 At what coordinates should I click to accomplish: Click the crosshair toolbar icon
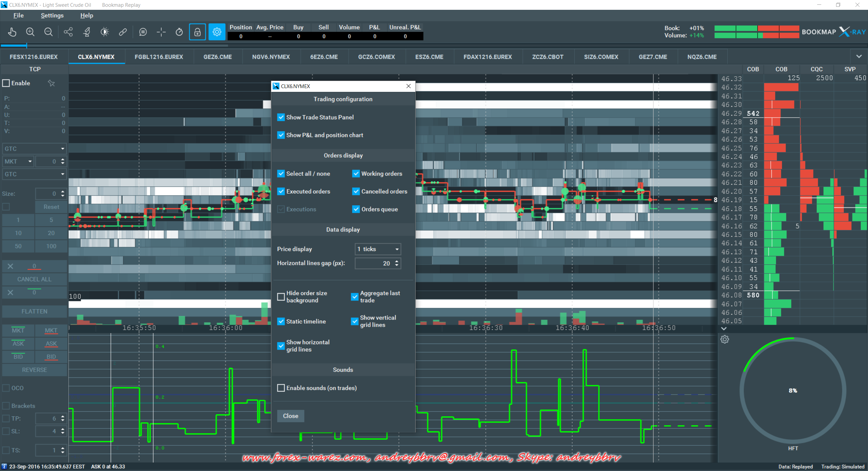pos(161,32)
